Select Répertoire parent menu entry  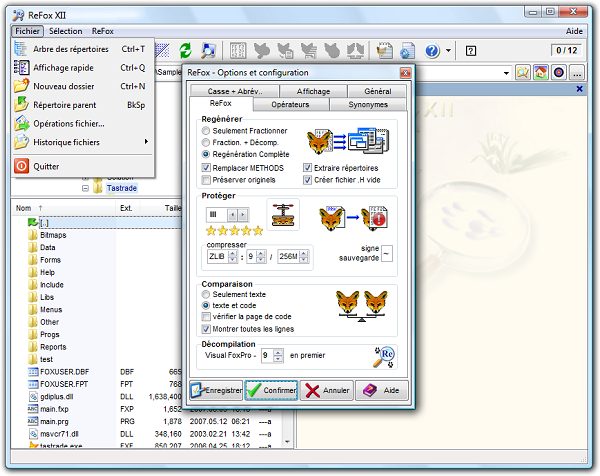pyautogui.click(x=83, y=105)
